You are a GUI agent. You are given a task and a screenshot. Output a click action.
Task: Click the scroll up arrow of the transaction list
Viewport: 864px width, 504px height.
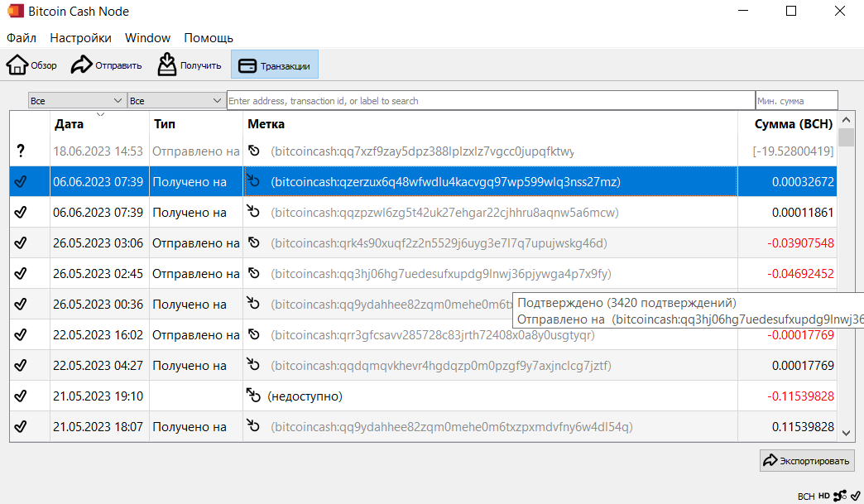(x=847, y=119)
